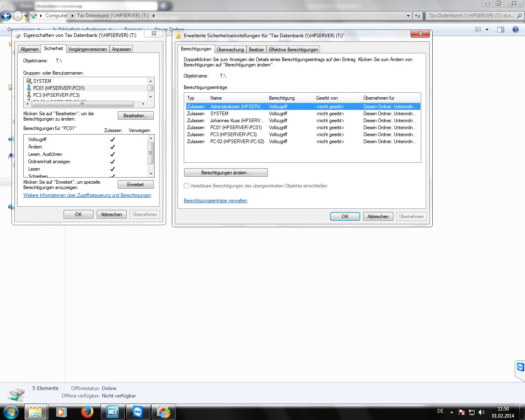This screenshot has height=420, width=525.
Task: Click Windows Explorer taskbar icon
Action: tap(35, 412)
